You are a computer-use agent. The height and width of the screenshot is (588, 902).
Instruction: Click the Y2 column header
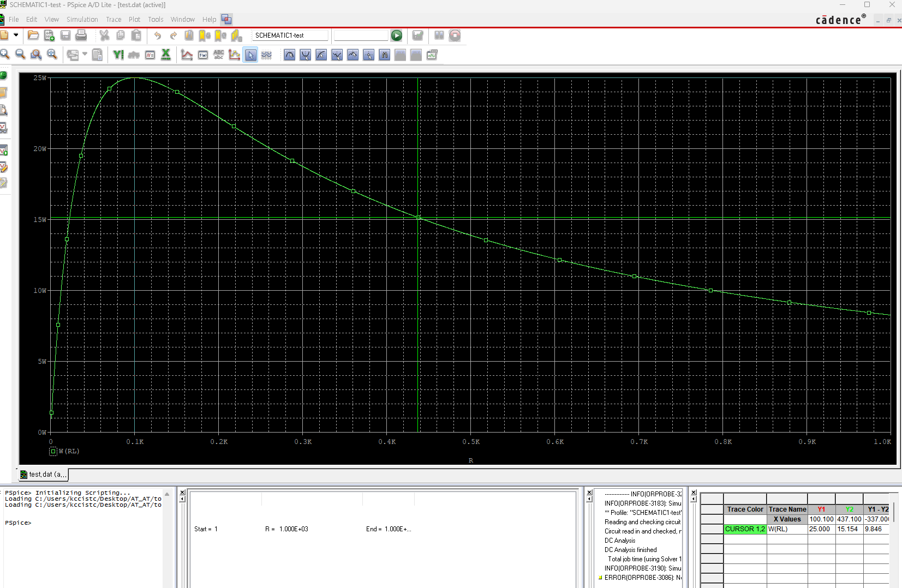[x=849, y=509]
